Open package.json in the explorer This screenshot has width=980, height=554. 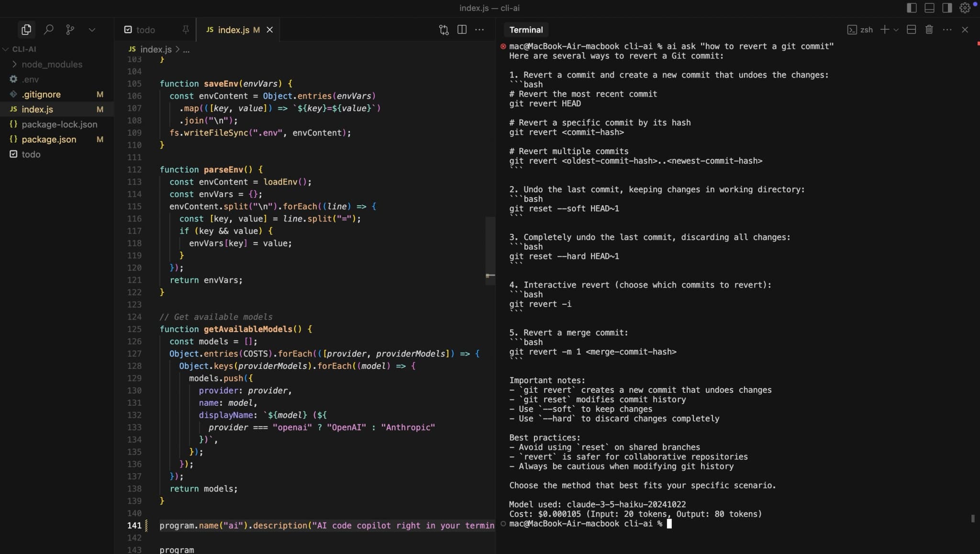click(49, 139)
